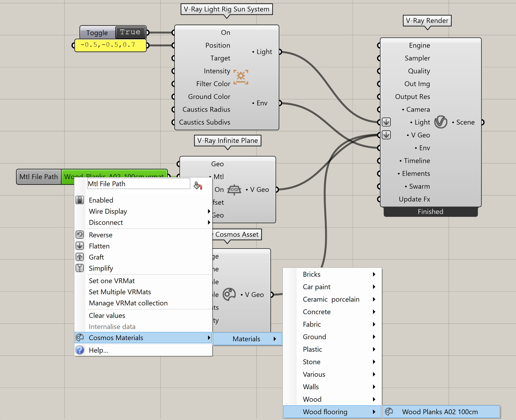Click the Quality input label
This screenshot has height=420, width=516.
[419, 71]
